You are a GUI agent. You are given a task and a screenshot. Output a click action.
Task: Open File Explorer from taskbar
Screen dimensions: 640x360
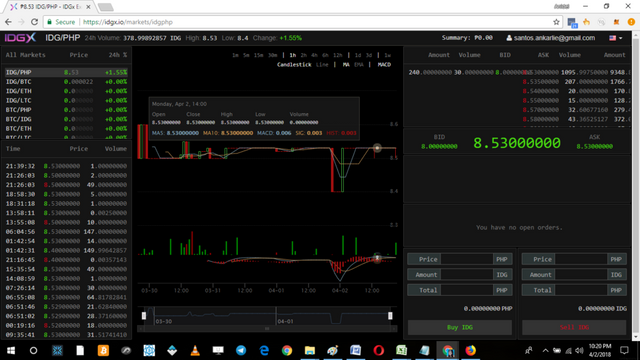(x=310, y=351)
